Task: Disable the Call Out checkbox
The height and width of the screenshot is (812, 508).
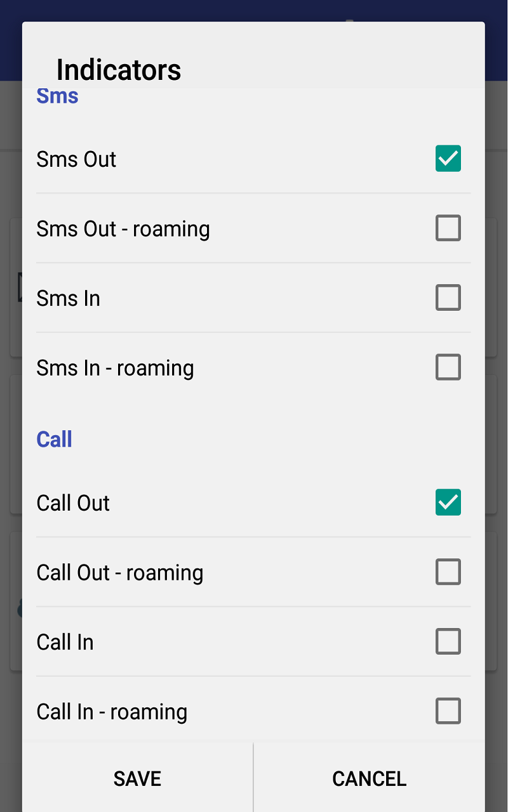Action: [448, 502]
